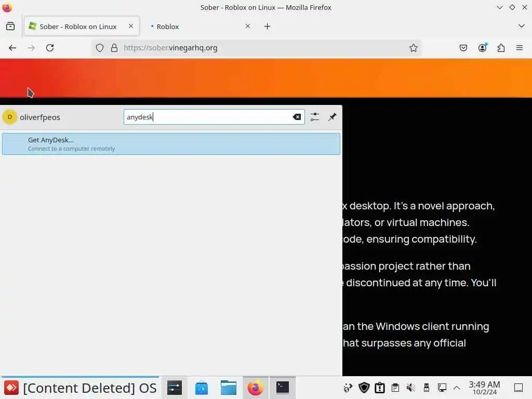This screenshot has width=532, height=399.
Task: Open removable devices tray icon
Action: 427,388
